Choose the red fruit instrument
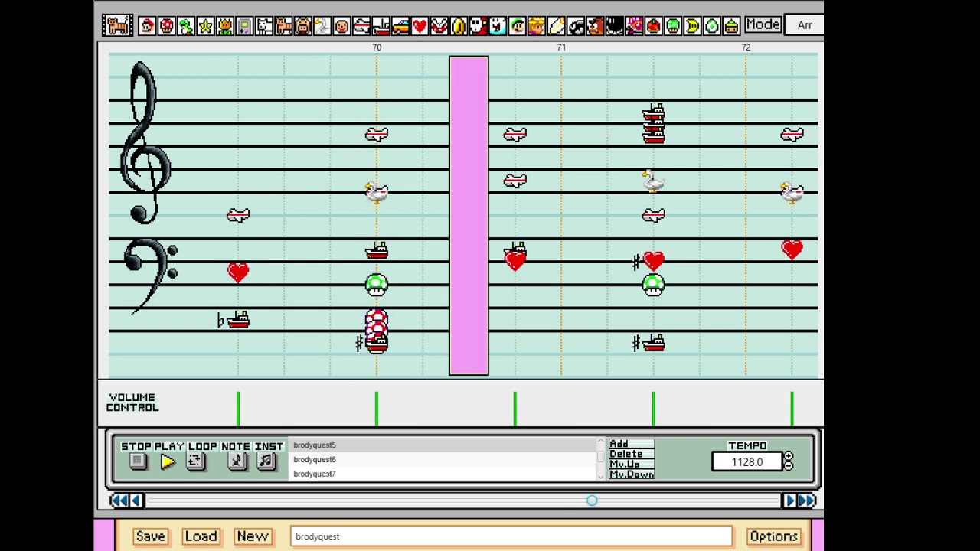The image size is (980, 551). [x=654, y=26]
